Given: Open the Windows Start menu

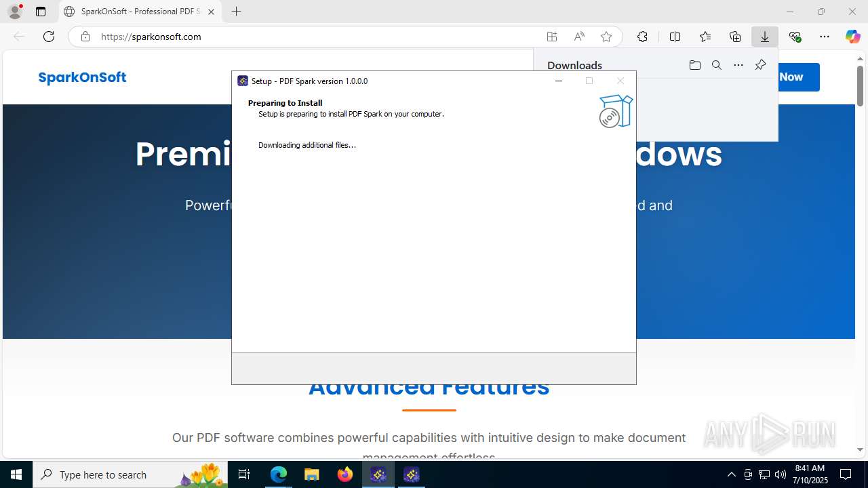Looking at the screenshot, I should [16, 474].
